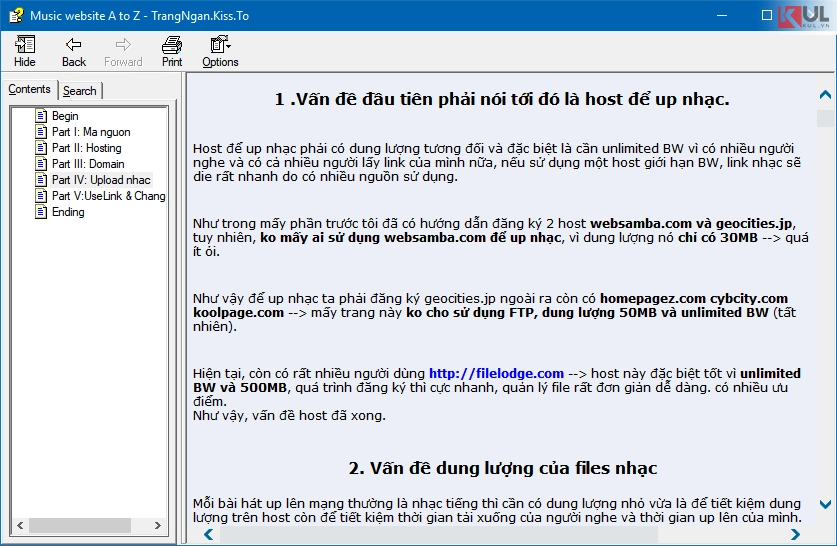
Task: Open the Begin topic
Action: [65, 116]
